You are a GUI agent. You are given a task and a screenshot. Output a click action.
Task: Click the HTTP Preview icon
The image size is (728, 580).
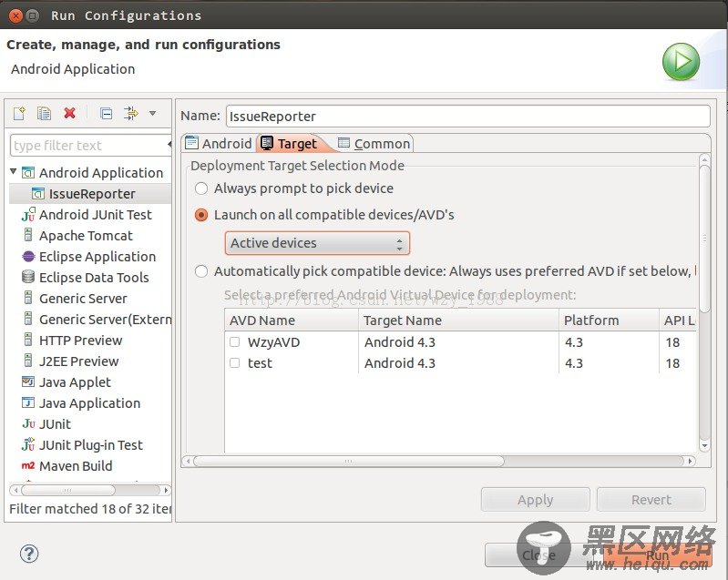tap(28, 341)
